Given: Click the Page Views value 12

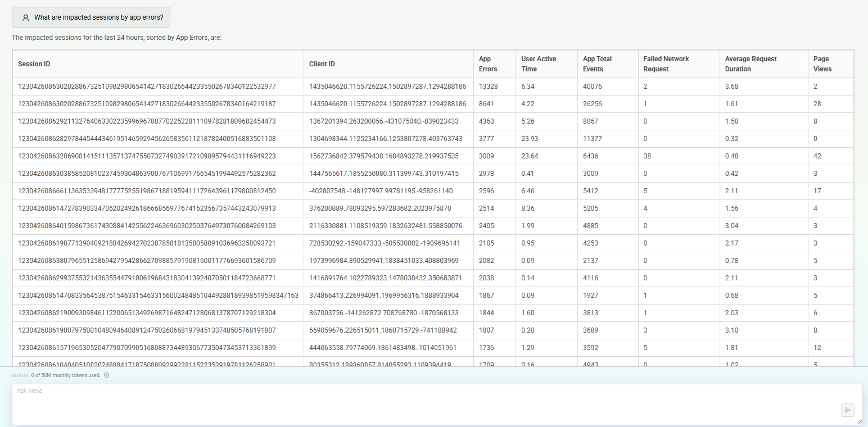Looking at the screenshot, I should (x=817, y=348).
